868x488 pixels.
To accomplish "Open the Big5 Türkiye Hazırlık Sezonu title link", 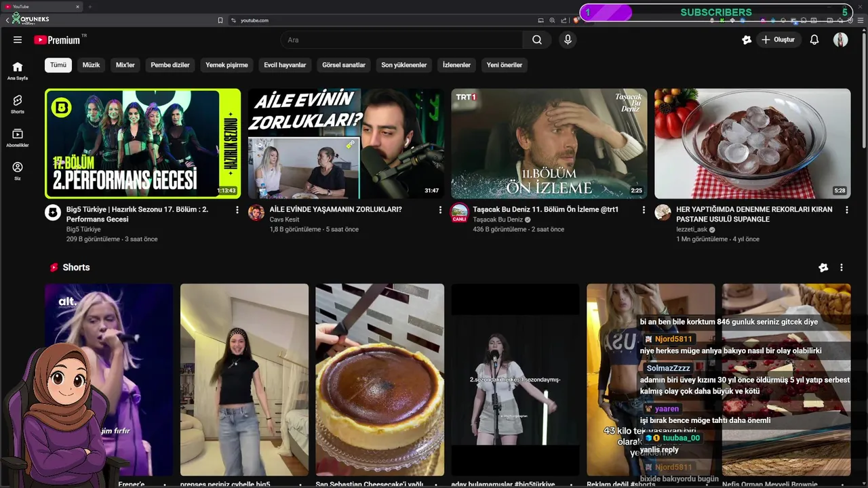I will coord(138,214).
